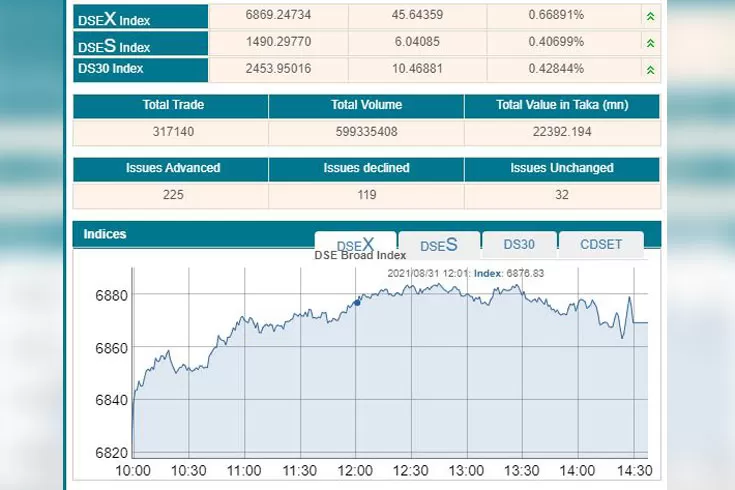735x490 pixels.
Task: Click issues declined count 119
Action: coord(367,195)
